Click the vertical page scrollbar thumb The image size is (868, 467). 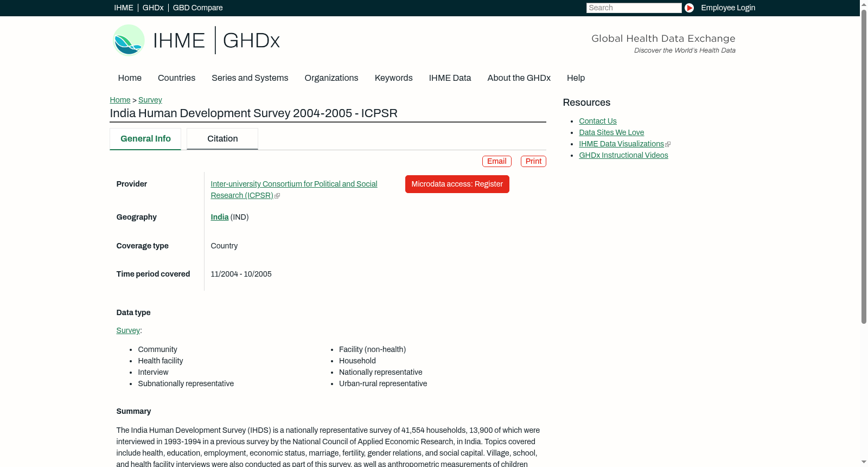(864, 167)
